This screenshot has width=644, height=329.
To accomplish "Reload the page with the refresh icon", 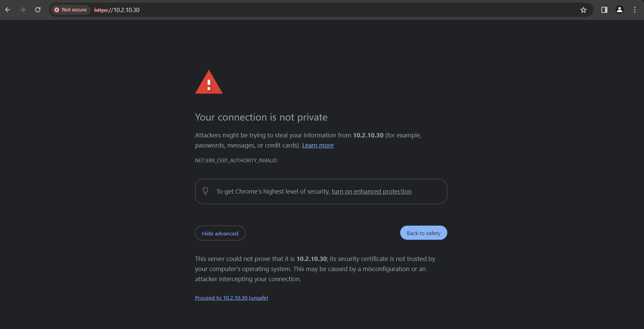I will 38,10.
